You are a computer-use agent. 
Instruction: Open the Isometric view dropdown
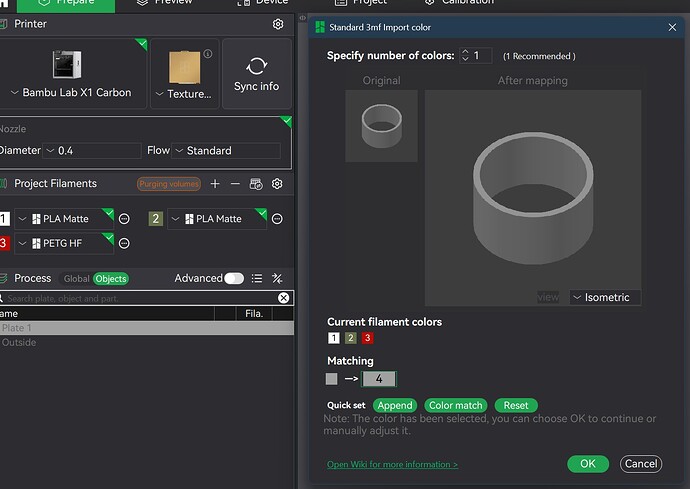coord(605,298)
